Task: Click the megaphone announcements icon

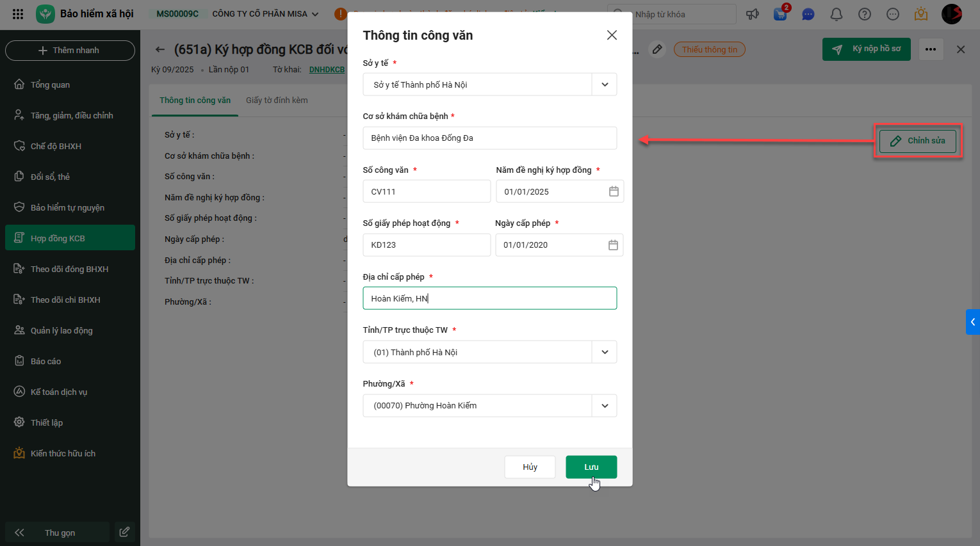Action: click(753, 14)
